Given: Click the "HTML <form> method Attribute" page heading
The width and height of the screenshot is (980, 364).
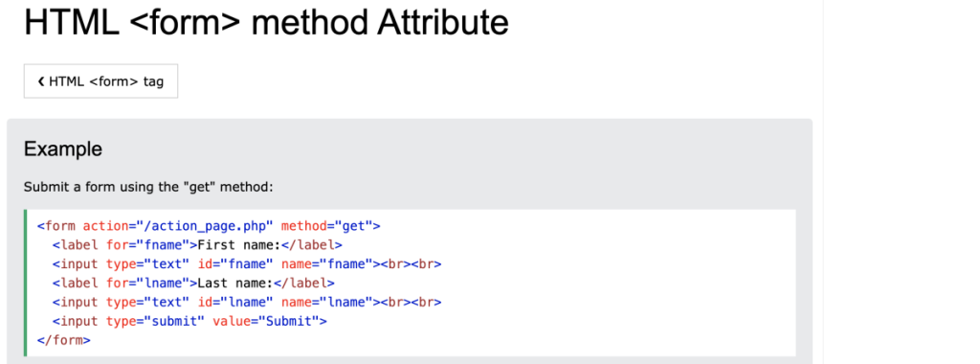Looking at the screenshot, I should point(266,23).
